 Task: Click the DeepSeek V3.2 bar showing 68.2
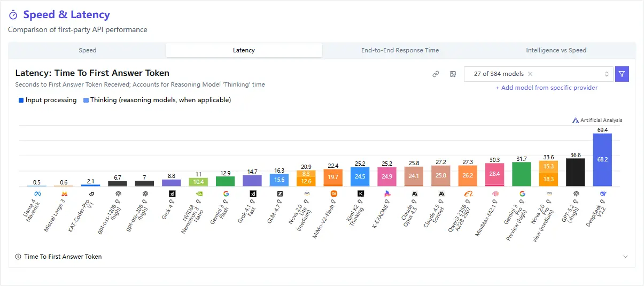point(602,159)
